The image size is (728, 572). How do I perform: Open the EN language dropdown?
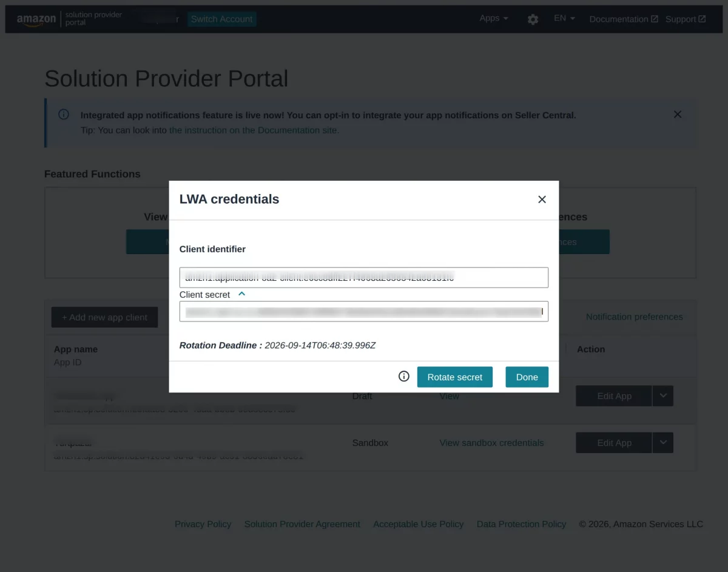(564, 18)
